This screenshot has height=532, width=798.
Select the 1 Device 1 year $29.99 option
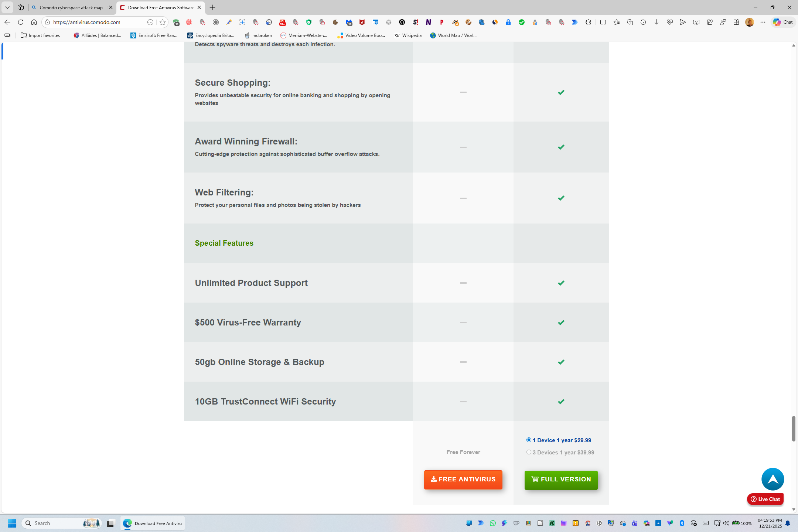pyautogui.click(x=529, y=440)
